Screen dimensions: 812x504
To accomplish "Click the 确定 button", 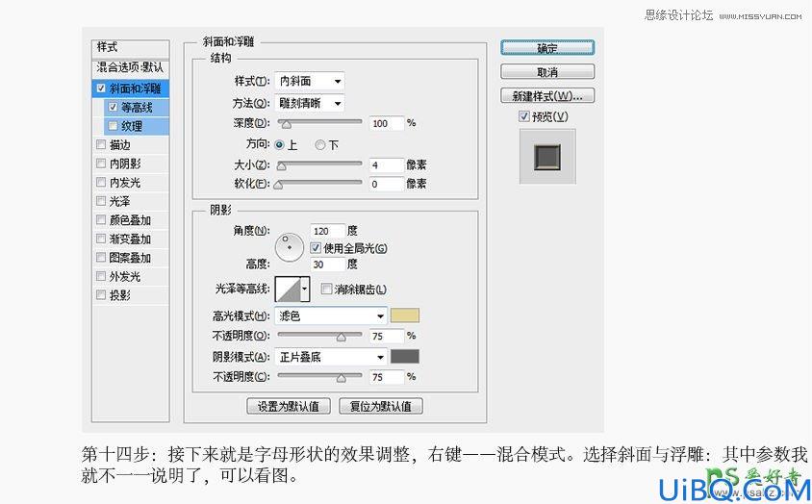I will pos(547,48).
